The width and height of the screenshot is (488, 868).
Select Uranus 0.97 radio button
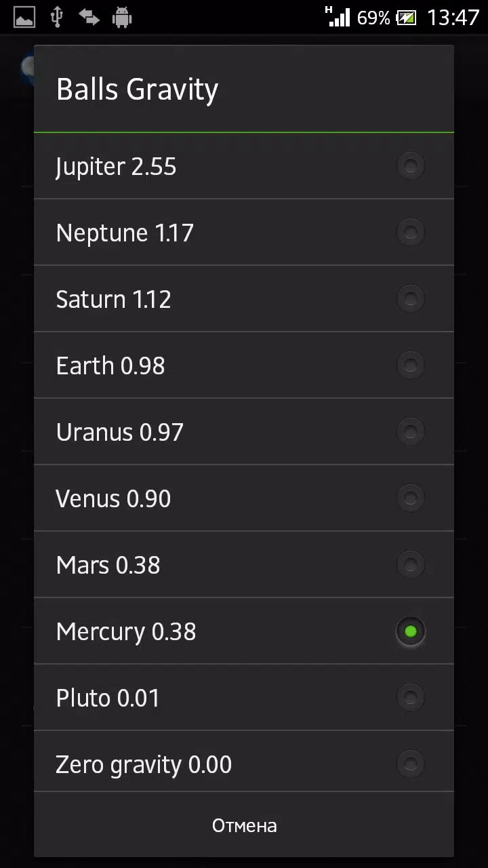[410, 431]
